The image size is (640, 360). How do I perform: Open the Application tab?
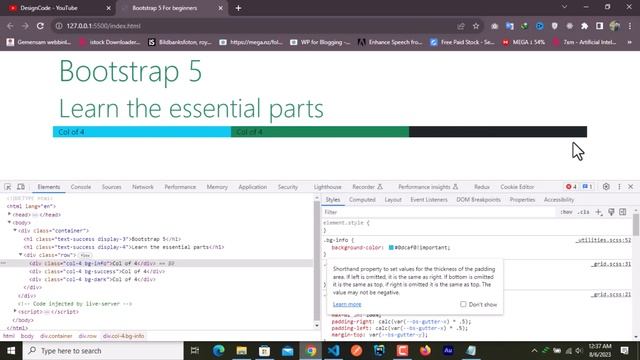coord(252,187)
